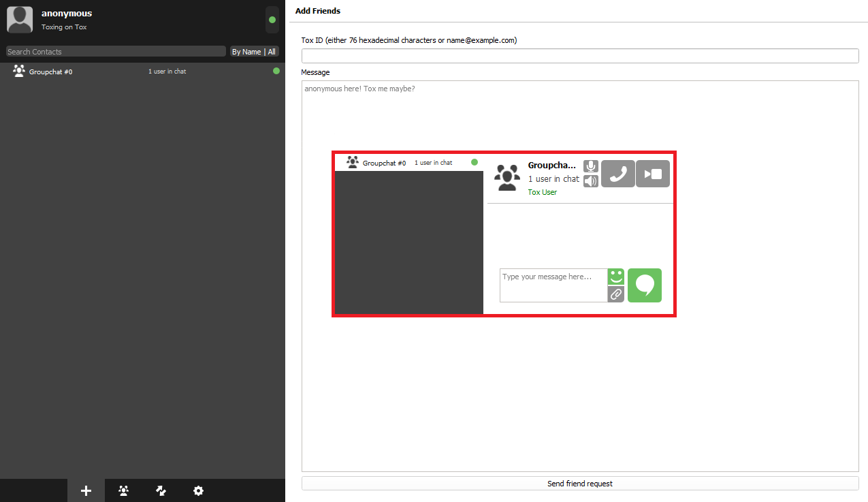Click the green send message bubble button
This screenshot has height=502, width=868.
tap(644, 285)
